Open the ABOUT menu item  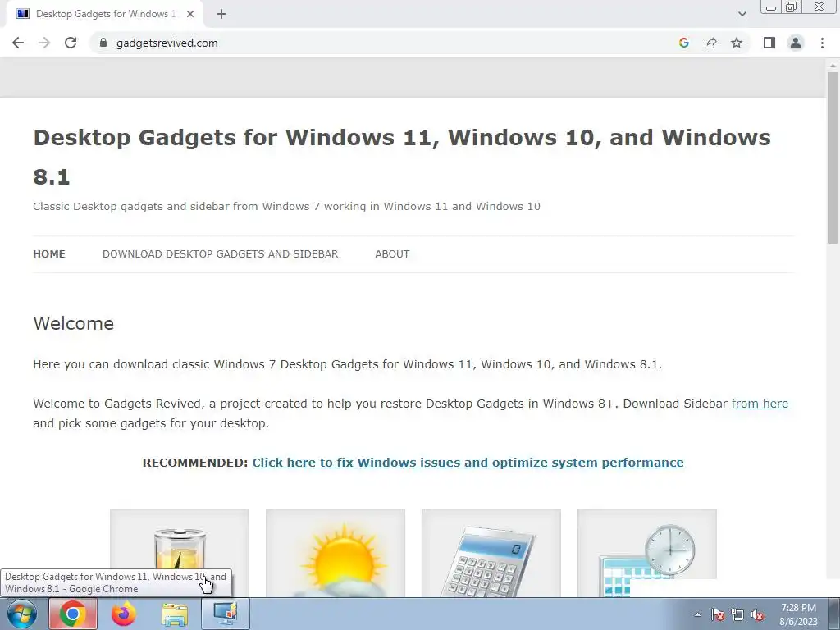(x=392, y=254)
